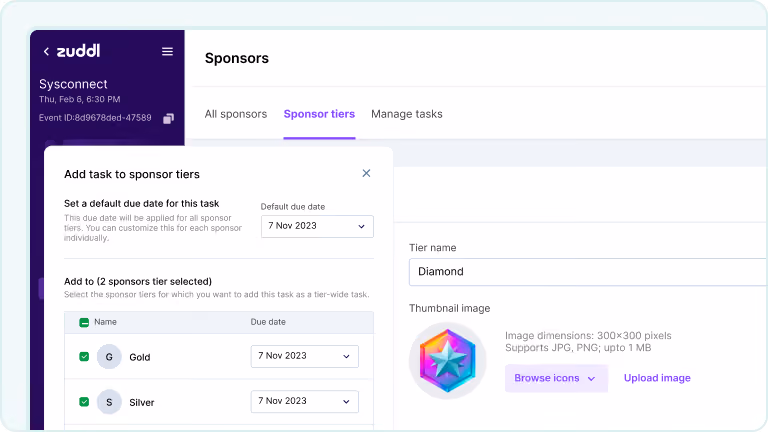Open the hamburger menu in sidebar
Viewport: 768px width, 432px height.
(x=168, y=51)
